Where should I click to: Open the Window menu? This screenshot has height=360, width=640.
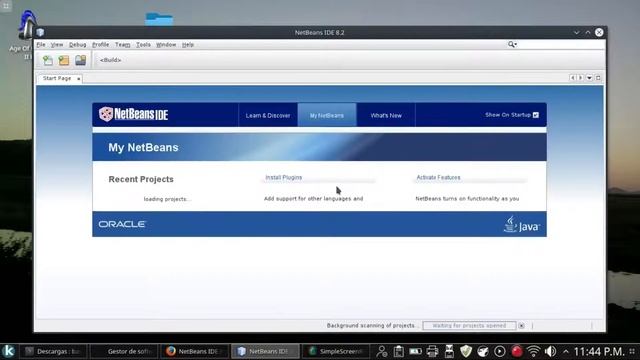[166, 44]
